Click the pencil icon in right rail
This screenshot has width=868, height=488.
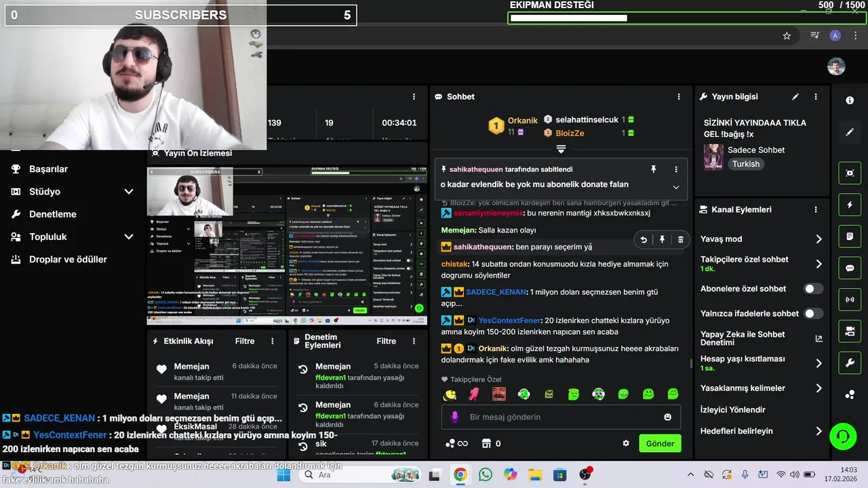(x=850, y=132)
